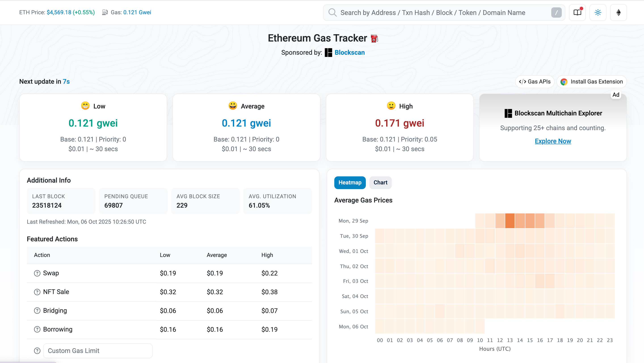Open the Blockscan sponsor link
644x363 pixels.
coord(349,52)
